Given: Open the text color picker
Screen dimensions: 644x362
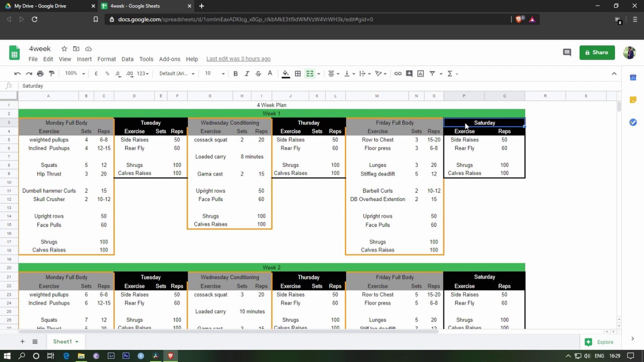Looking at the screenshot, I should pyautogui.click(x=270, y=73).
